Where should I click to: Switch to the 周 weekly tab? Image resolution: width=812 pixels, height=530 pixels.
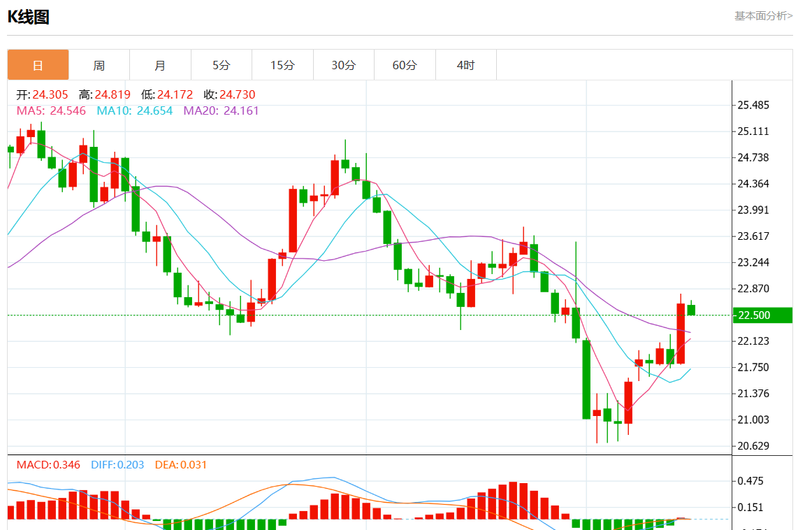99,65
